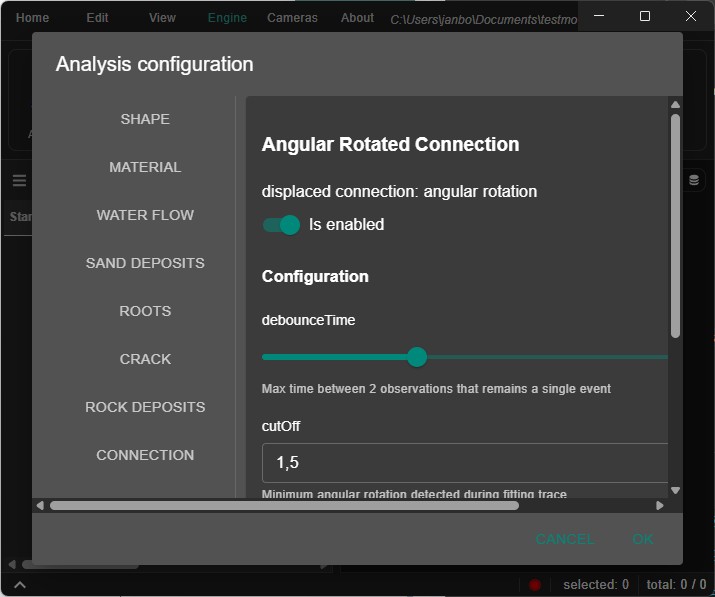Click the dialog vertical scrollbar thumb
The width and height of the screenshot is (715, 597).
point(675,226)
